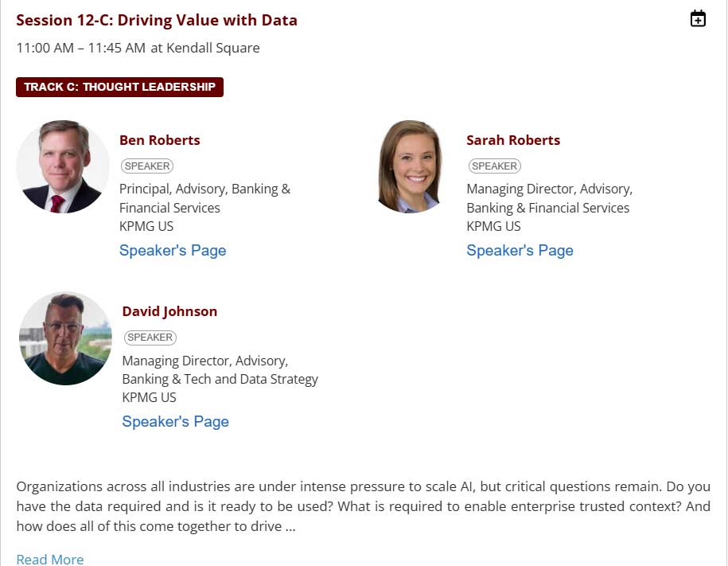The height and width of the screenshot is (566, 728).
Task: Visit David Johnson Speaker's Page
Action: (176, 421)
